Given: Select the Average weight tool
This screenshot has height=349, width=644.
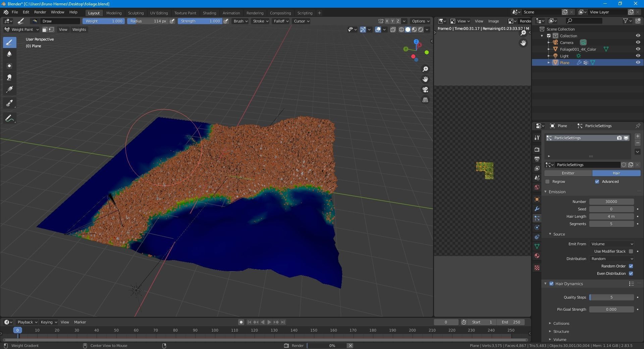Looking at the screenshot, I should [x=9, y=66].
